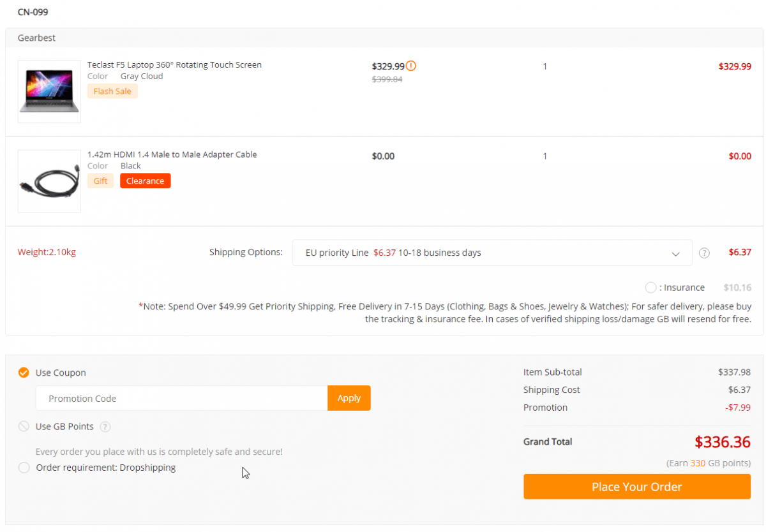Click the Flash Sale tag
This screenshot has height=532, width=766.
coord(112,91)
